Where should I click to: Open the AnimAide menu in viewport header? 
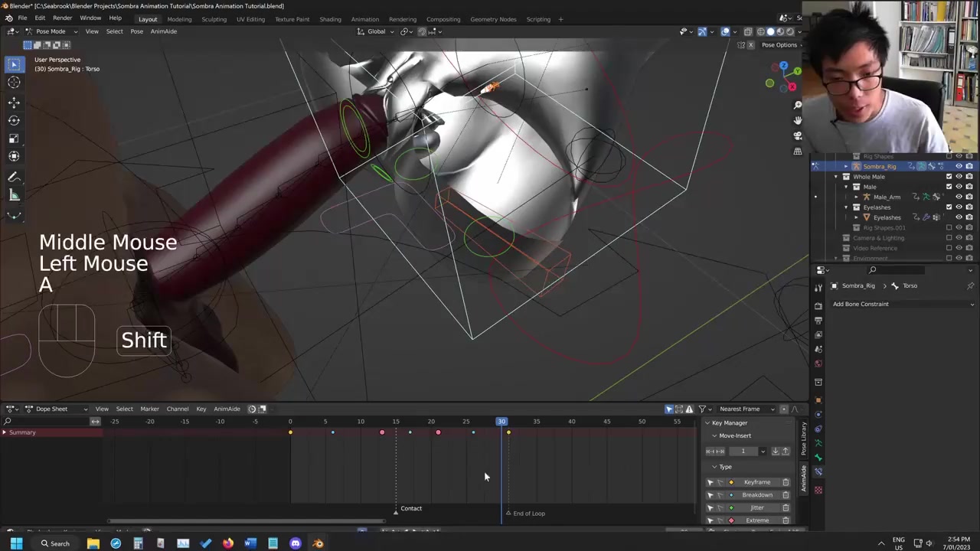pos(163,31)
